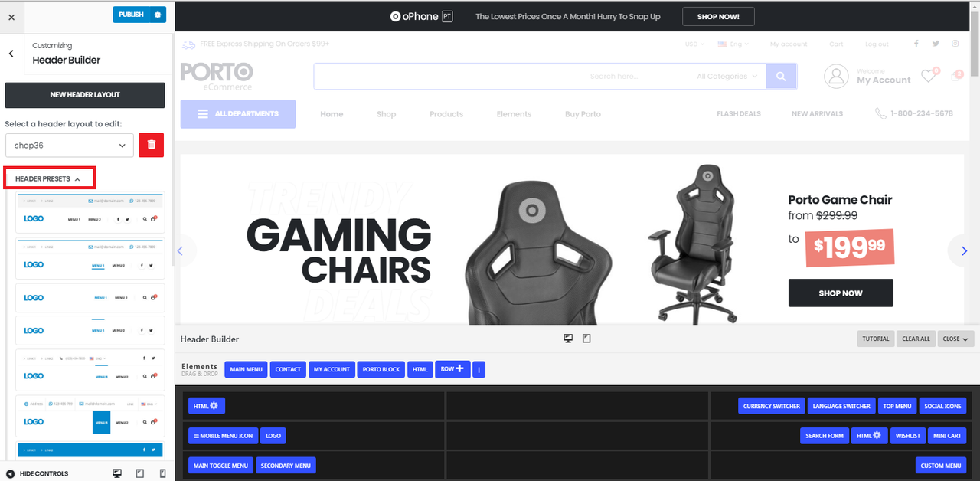The width and height of the screenshot is (980, 481).
Task: Click the Publish button
Action: pyautogui.click(x=131, y=15)
